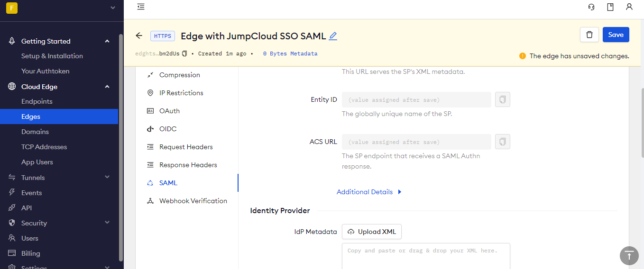Collapse the Cloud Edge section
The image size is (644, 269).
click(107, 87)
